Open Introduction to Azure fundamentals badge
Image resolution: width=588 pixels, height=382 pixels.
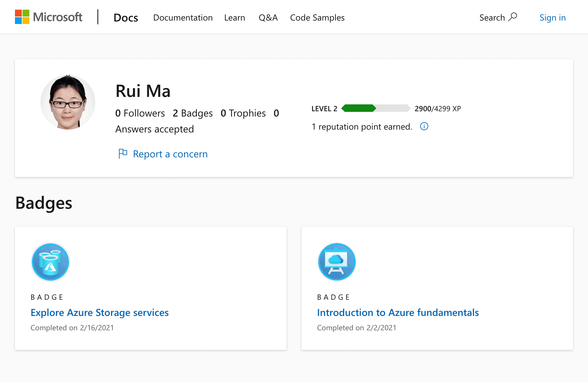click(x=398, y=313)
